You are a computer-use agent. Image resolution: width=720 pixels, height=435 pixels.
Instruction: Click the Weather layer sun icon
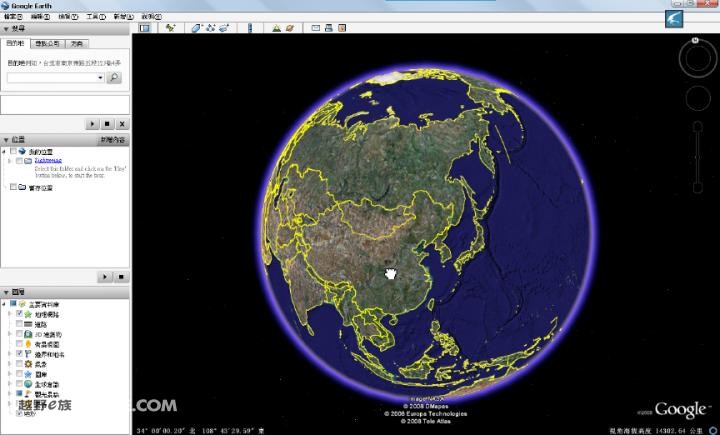click(x=28, y=364)
